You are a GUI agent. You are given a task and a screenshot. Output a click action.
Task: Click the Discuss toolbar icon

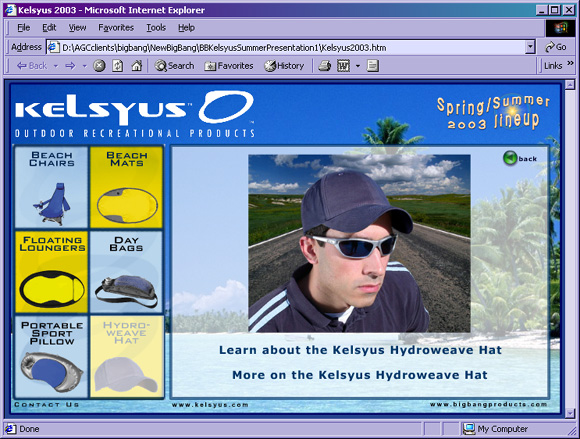(372, 66)
